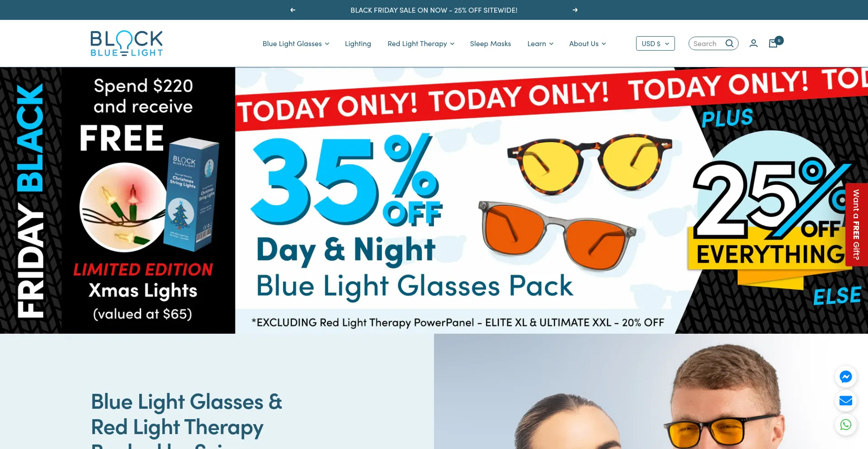Viewport: 868px width, 449px height.
Task: Open the USD $ currency selector
Action: (656, 43)
